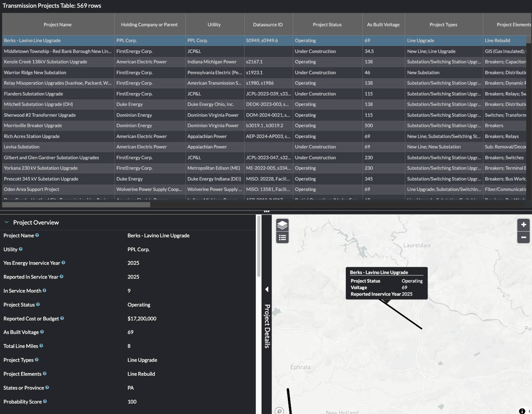This screenshot has height=414, width=532.
Task: Select Rich Acres Station Upgrade row
Action: (x=264, y=136)
